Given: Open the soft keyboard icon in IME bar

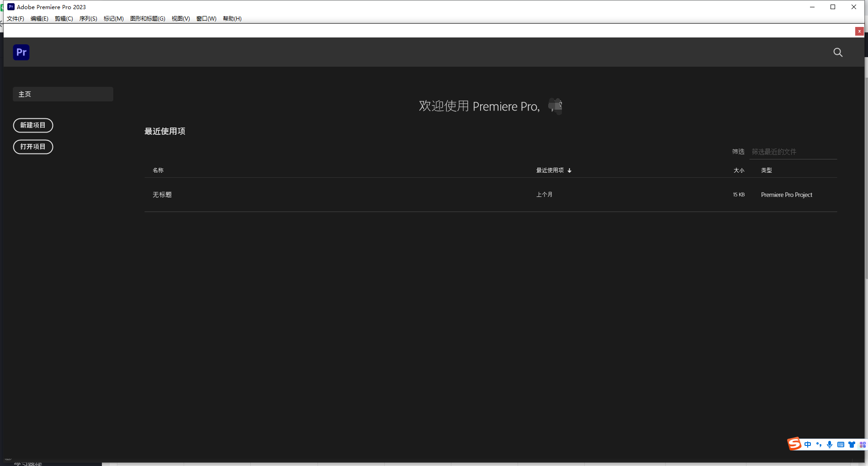Looking at the screenshot, I should point(841,445).
